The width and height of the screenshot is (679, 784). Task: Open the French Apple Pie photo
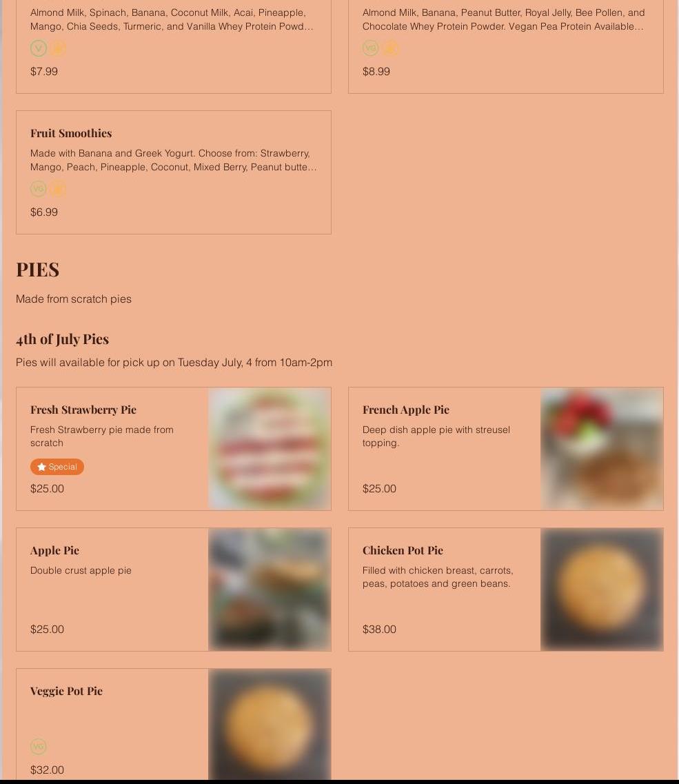(x=602, y=449)
